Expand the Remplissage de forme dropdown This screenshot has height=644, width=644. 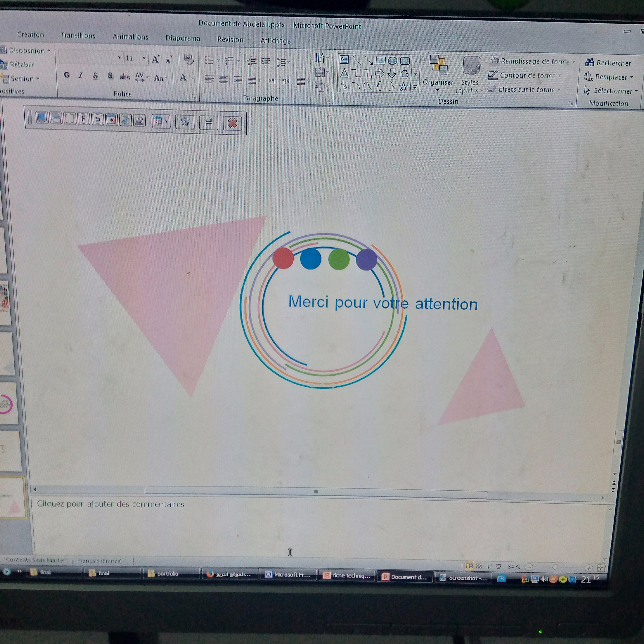pos(574,62)
